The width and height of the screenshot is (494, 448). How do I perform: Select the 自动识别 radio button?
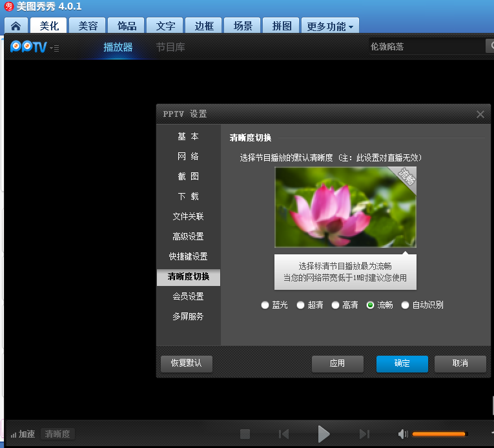coord(405,305)
